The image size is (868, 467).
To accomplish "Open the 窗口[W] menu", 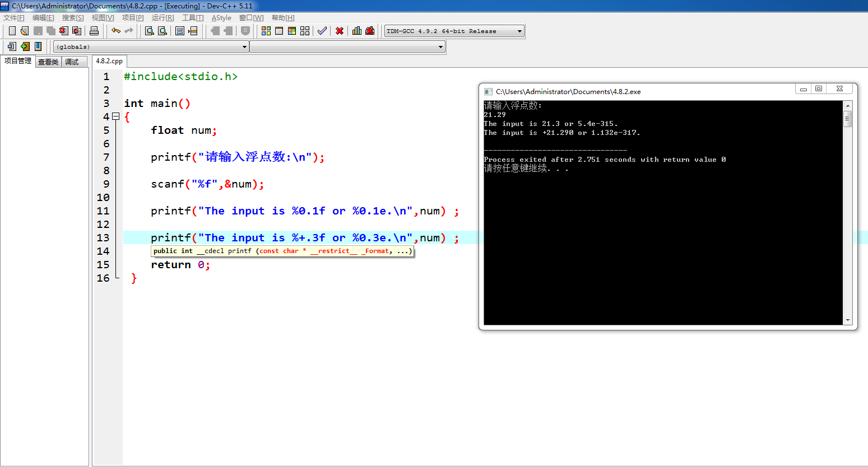I will point(251,18).
